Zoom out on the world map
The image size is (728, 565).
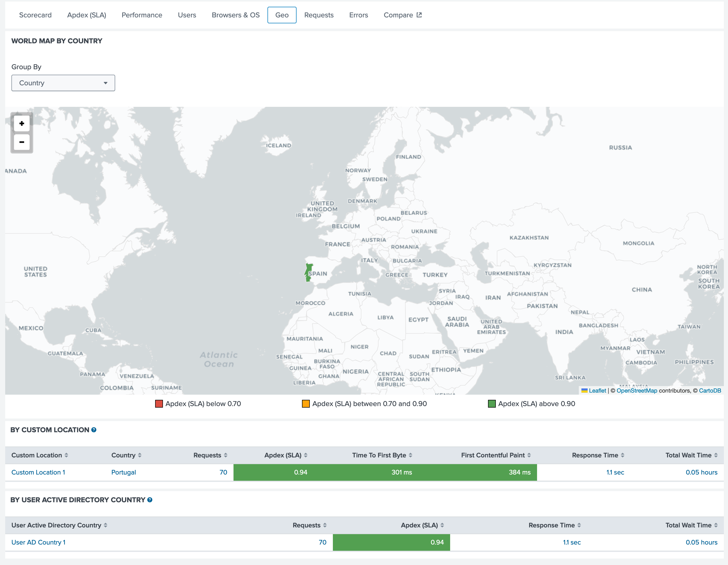point(22,142)
